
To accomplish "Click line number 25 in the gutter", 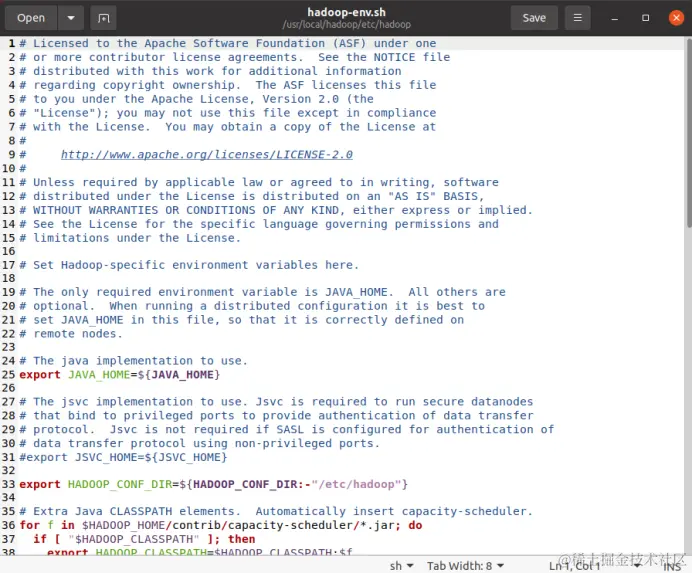I will pyautogui.click(x=8, y=375).
